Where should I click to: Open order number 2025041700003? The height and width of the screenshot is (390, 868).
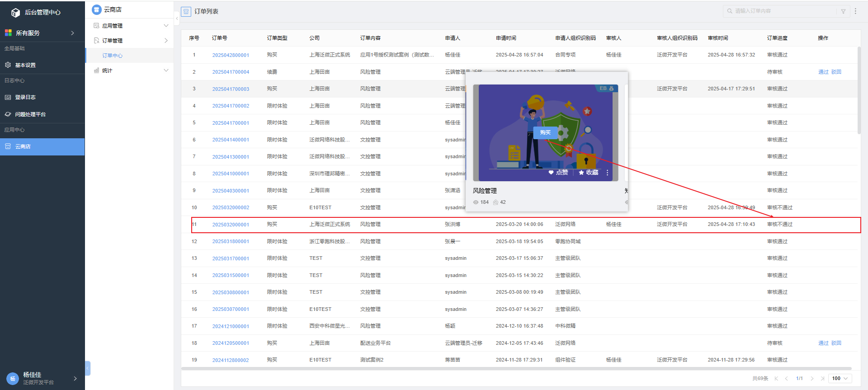[231, 89]
